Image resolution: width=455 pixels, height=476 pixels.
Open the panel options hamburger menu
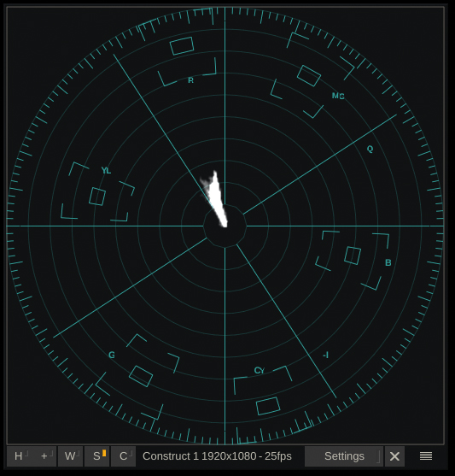click(x=426, y=456)
